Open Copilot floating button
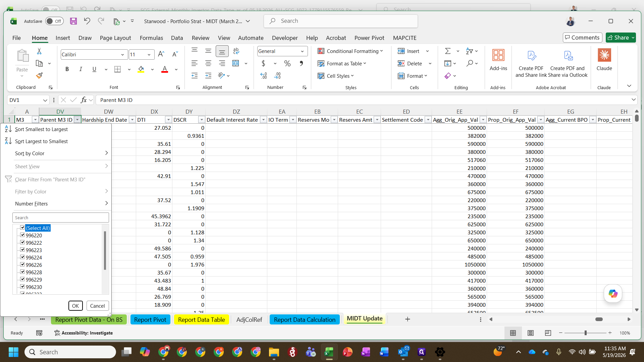 tap(613, 294)
